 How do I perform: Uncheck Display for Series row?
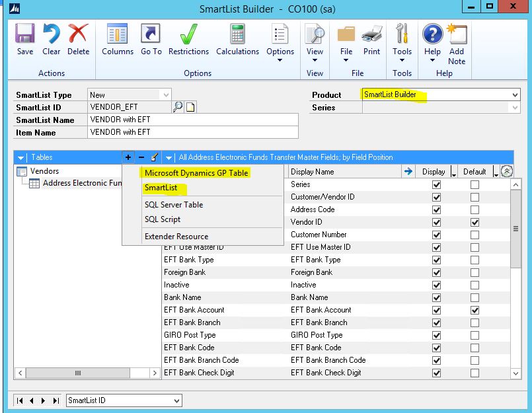(436, 184)
